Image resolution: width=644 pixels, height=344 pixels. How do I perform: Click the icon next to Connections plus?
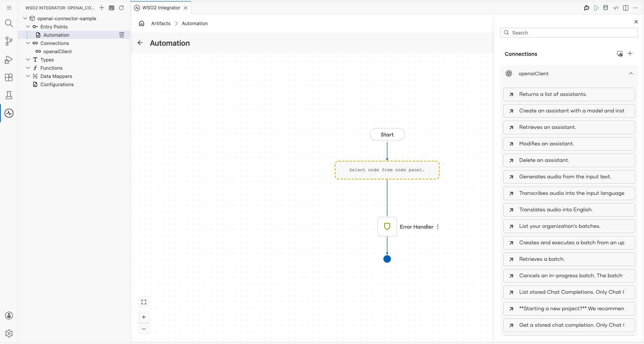point(620,54)
